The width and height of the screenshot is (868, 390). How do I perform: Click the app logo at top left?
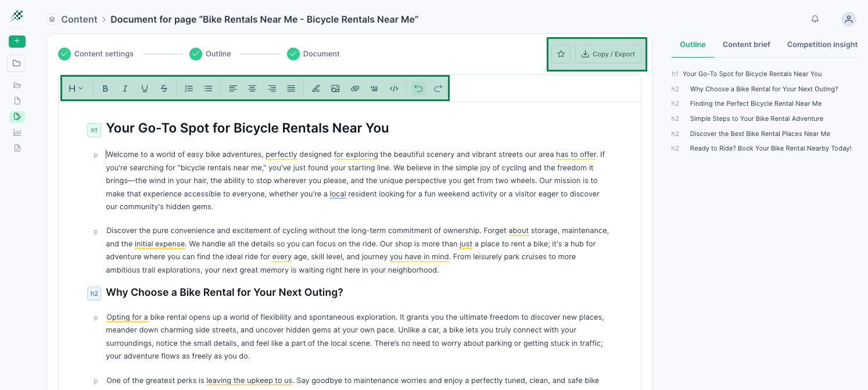click(x=17, y=16)
